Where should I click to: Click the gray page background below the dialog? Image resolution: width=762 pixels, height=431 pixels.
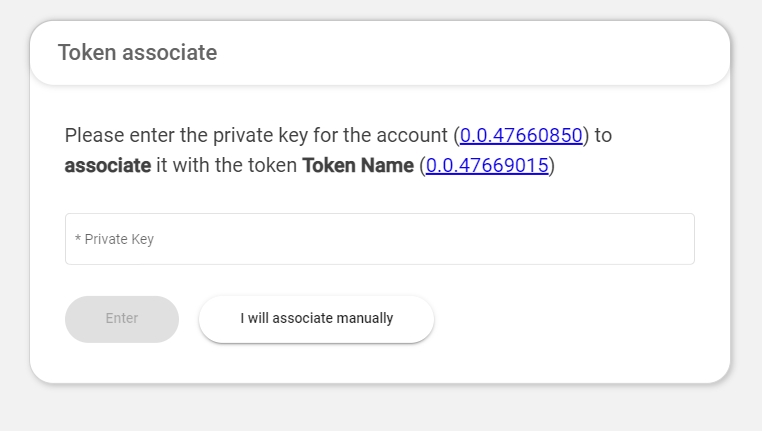[380, 410]
